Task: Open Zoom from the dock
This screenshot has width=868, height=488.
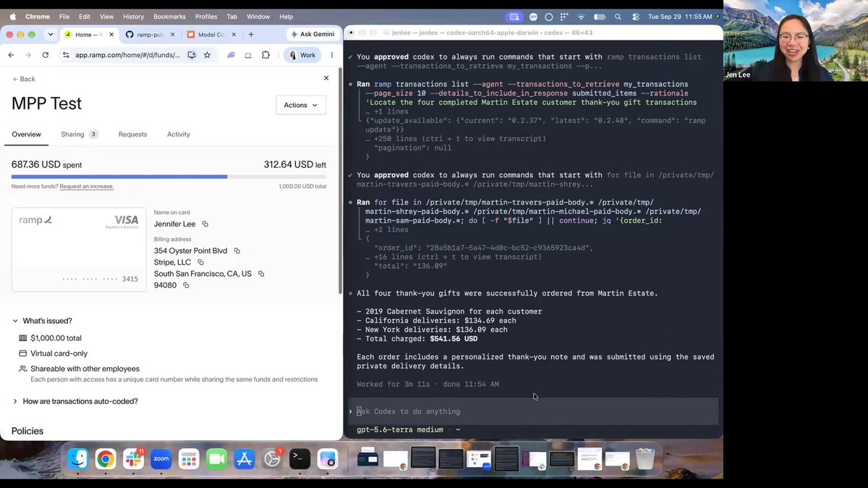Action: 161,459
